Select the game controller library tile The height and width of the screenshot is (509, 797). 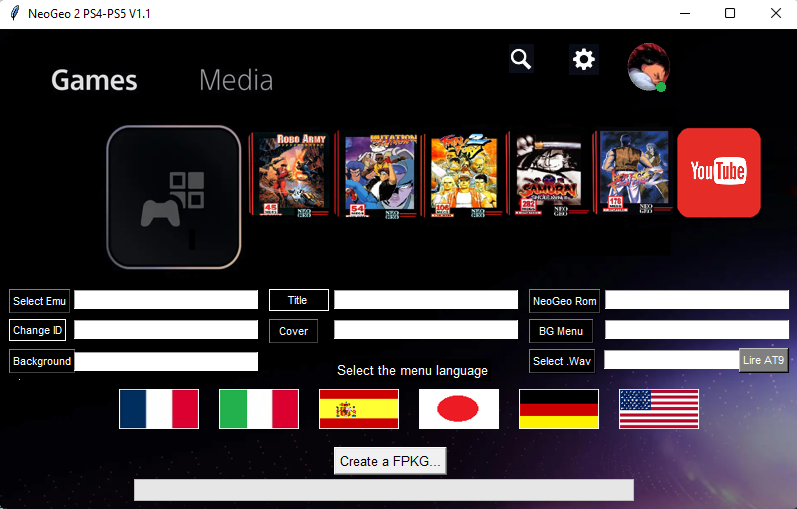(x=174, y=197)
